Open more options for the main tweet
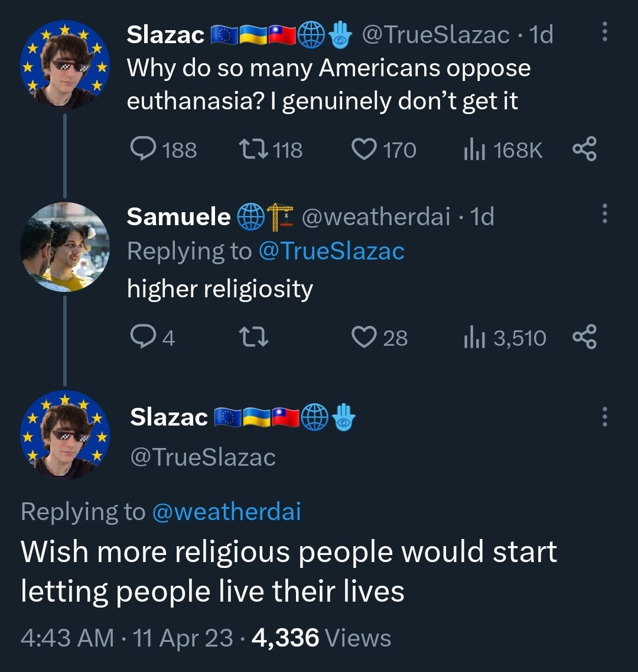638x672 pixels. click(x=604, y=417)
